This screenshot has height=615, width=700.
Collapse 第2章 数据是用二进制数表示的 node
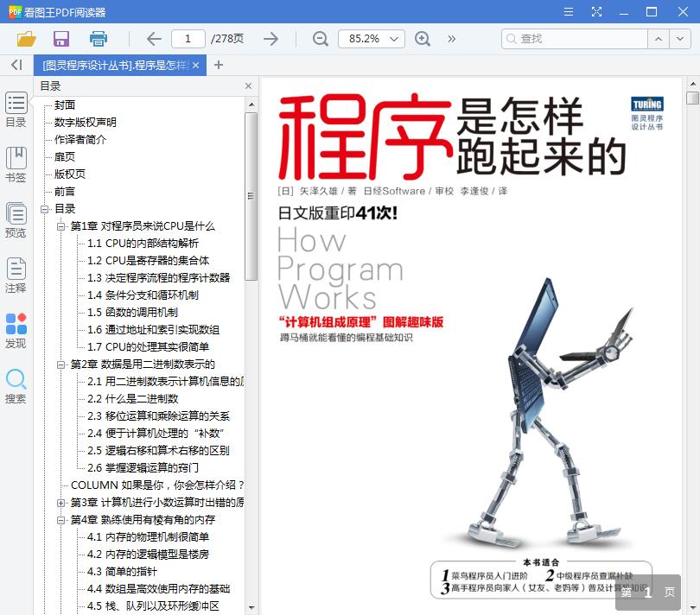[60, 365]
